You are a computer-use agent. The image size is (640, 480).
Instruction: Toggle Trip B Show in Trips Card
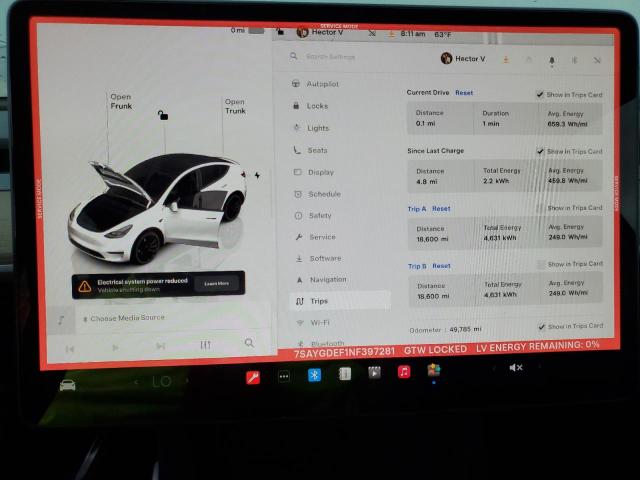541,264
